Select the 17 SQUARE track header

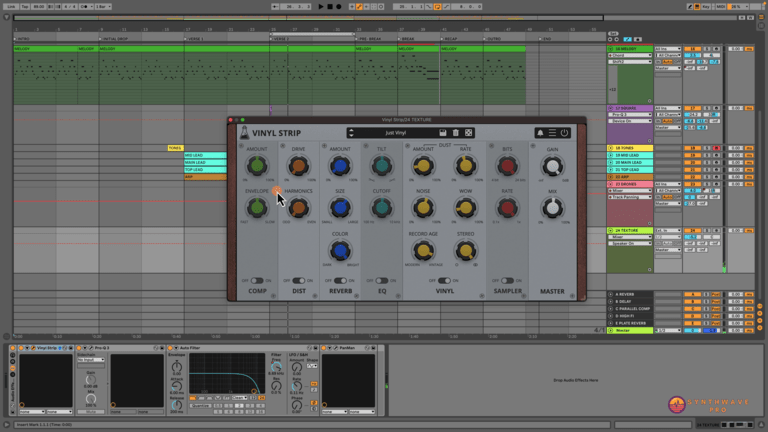(x=630, y=108)
